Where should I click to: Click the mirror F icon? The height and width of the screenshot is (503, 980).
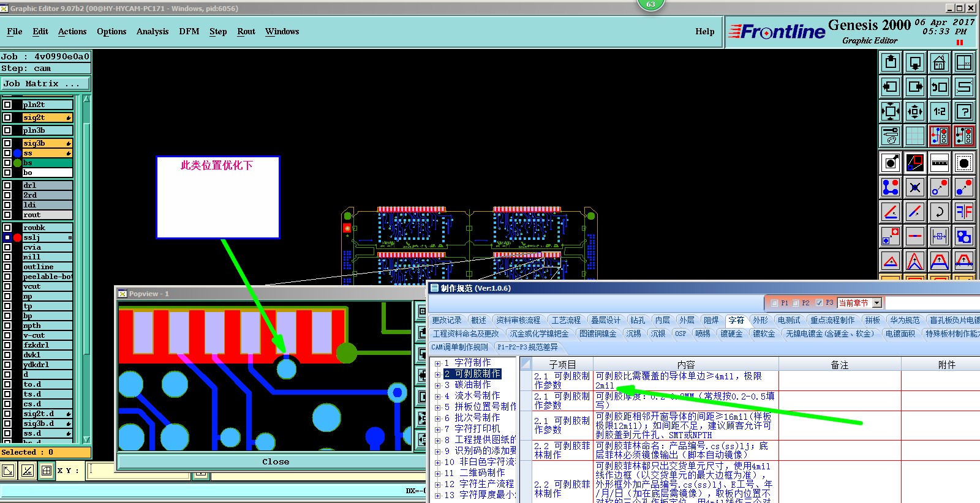point(964,212)
